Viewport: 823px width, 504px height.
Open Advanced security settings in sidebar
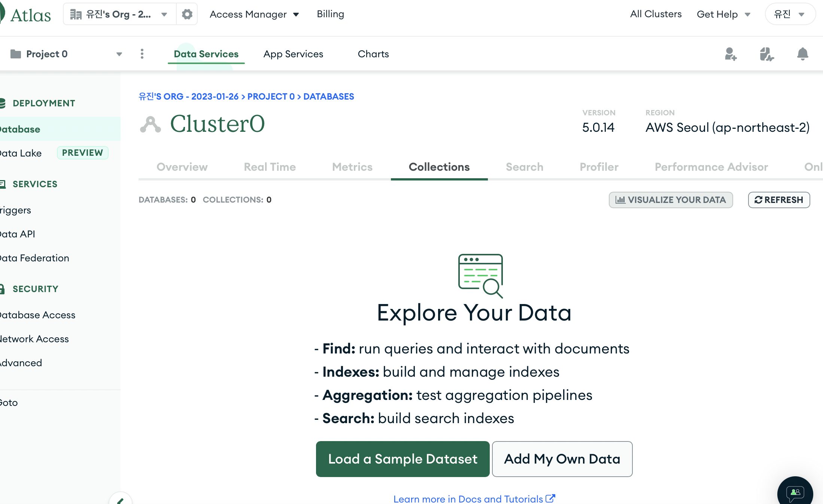point(21,363)
